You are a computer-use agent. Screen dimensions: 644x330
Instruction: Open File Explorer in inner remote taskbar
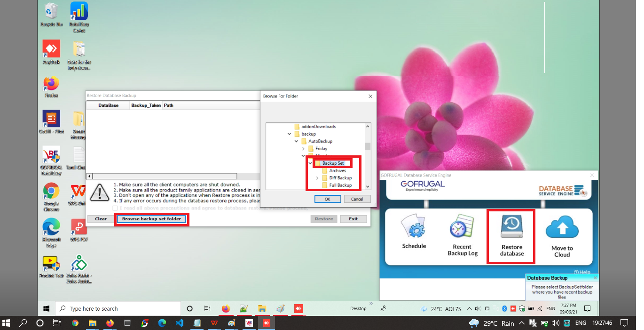click(x=262, y=309)
